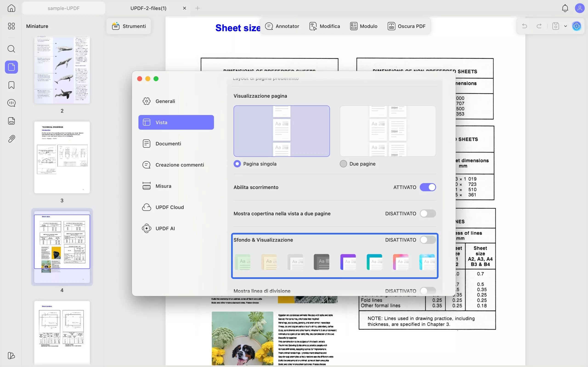Open the home icon in sidebar
The image size is (588, 367).
tap(11, 8)
